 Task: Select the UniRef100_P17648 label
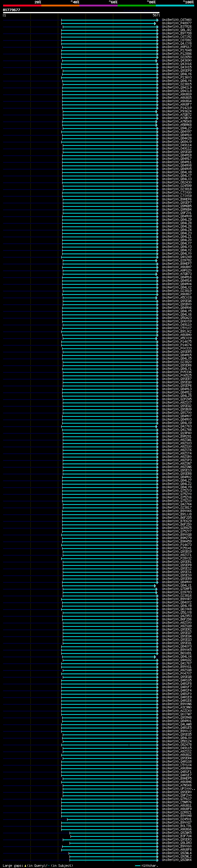point(176,50)
